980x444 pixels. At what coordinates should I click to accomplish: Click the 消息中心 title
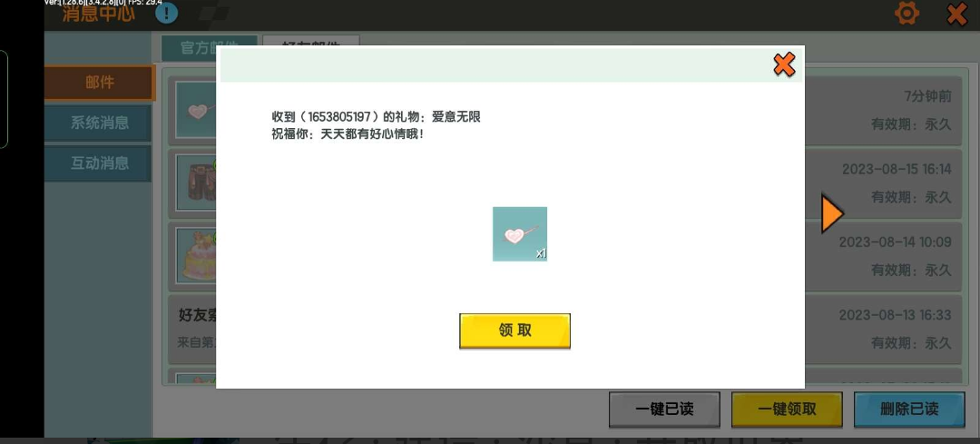pyautogui.click(x=98, y=13)
